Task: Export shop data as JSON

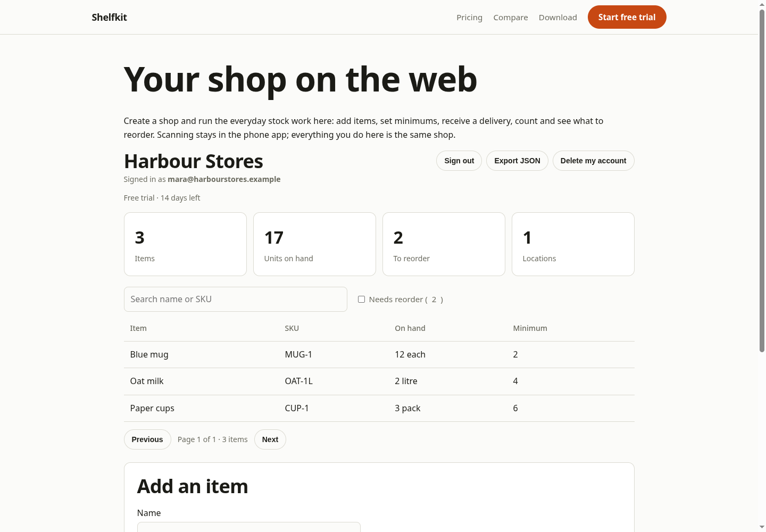Action: pos(517,161)
